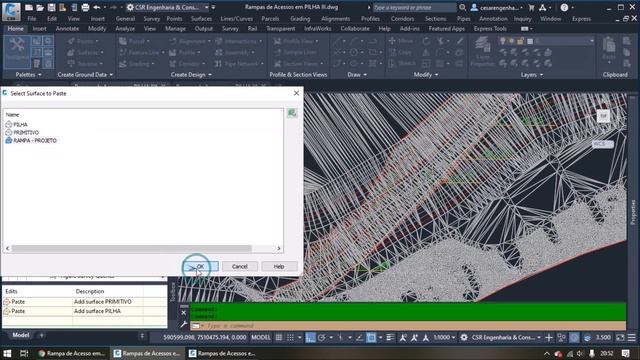Click the Name column header in the dialog
The height and width of the screenshot is (360, 640).
pyautogui.click(x=12, y=115)
